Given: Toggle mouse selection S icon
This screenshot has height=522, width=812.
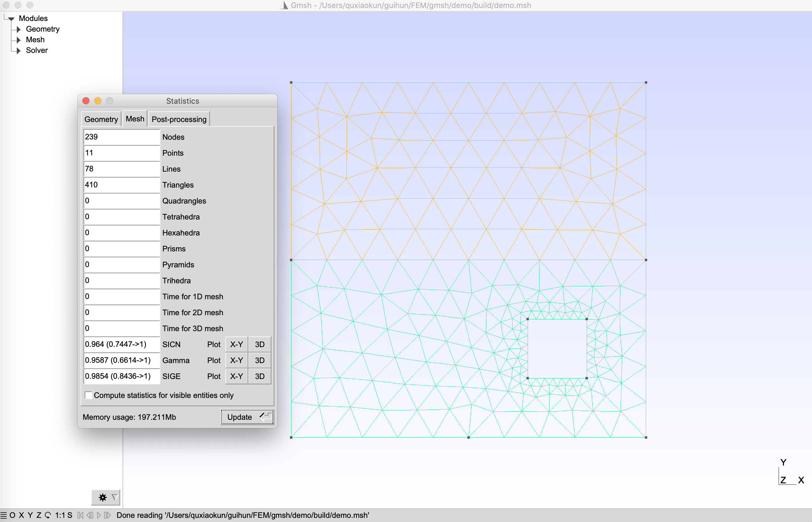Looking at the screenshot, I should [x=70, y=515].
